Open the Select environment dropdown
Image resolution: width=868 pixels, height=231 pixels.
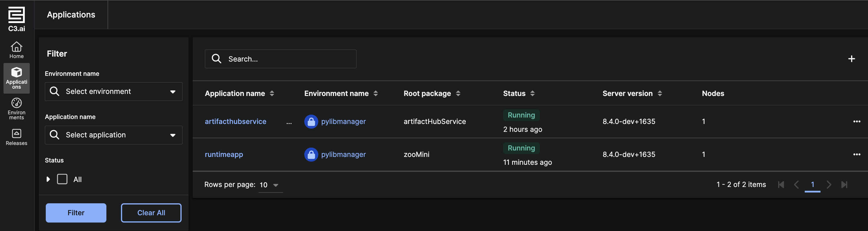(x=114, y=91)
